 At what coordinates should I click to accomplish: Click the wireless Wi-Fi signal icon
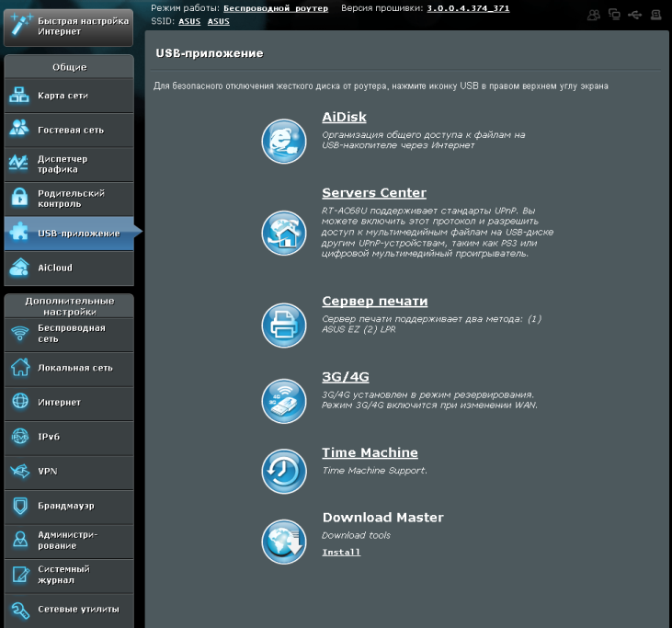pos(20,333)
